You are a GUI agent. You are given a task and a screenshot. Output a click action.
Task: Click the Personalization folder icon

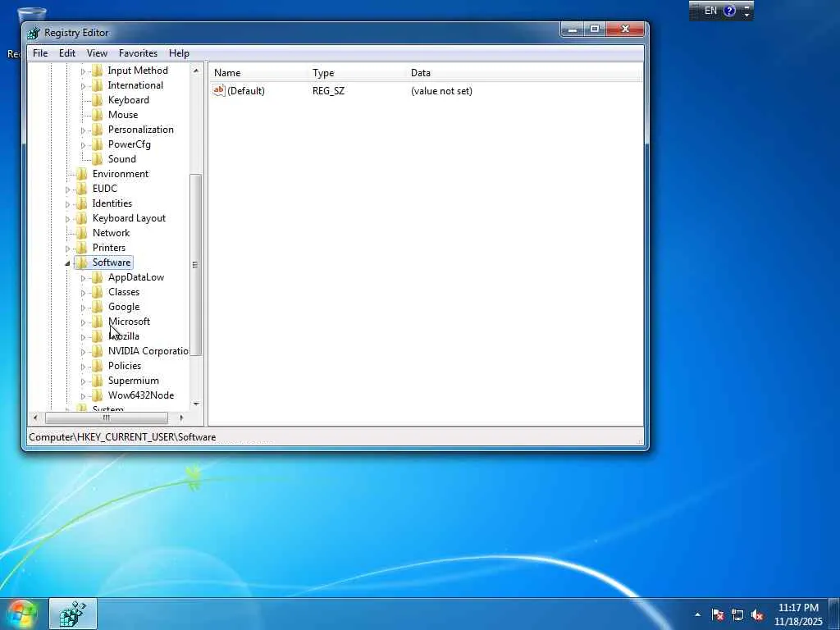point(98,129)
